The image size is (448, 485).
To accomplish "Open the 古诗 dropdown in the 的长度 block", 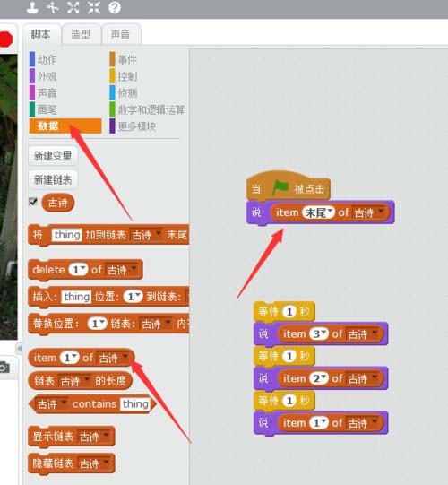I will [x=75, y=381].
